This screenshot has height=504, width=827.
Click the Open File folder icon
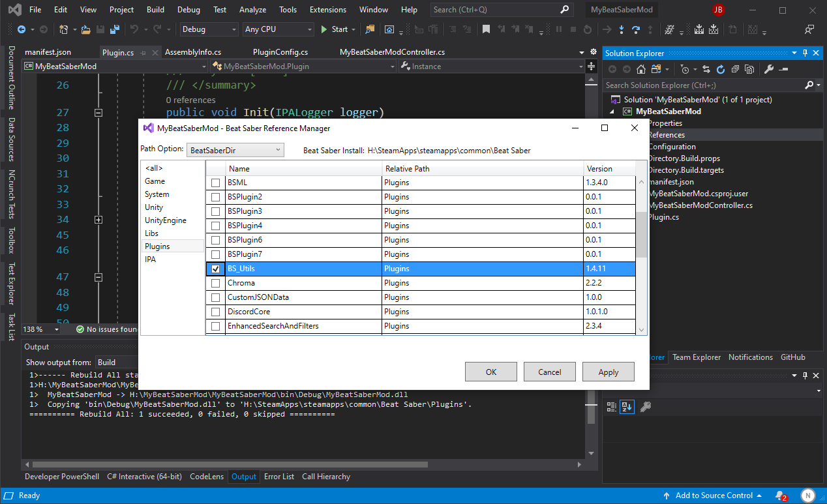pyautogui.click(x=86, y=29)
